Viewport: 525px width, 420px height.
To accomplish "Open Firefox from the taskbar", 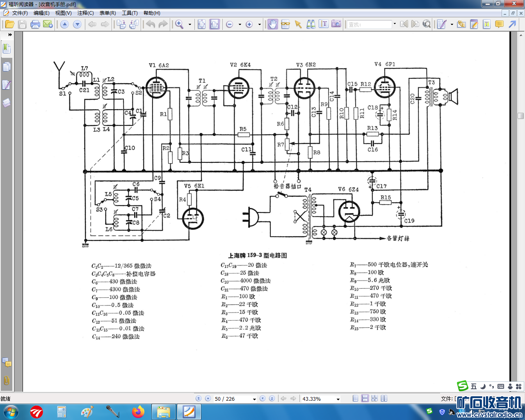I will pyautogui.click(x=138, y=411).
